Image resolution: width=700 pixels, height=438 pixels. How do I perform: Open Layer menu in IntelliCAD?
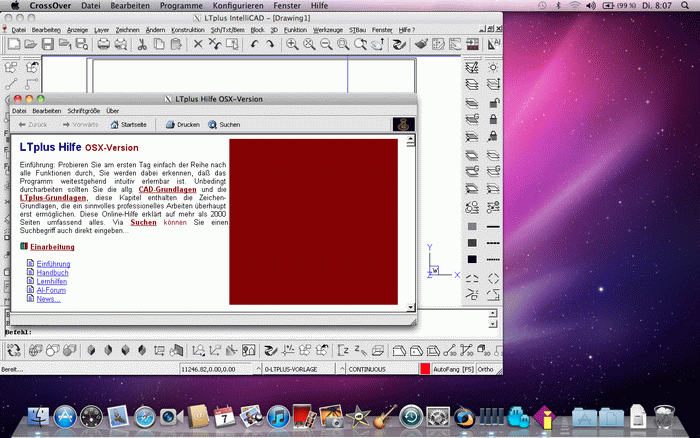pos(101,30)
